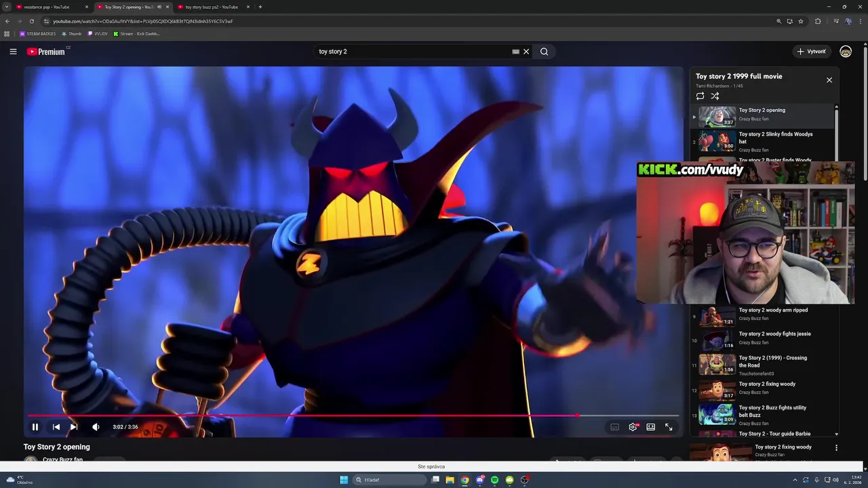Screen dimensions: 868x488
Task: Mute the video volume
Action: point(96,427)
